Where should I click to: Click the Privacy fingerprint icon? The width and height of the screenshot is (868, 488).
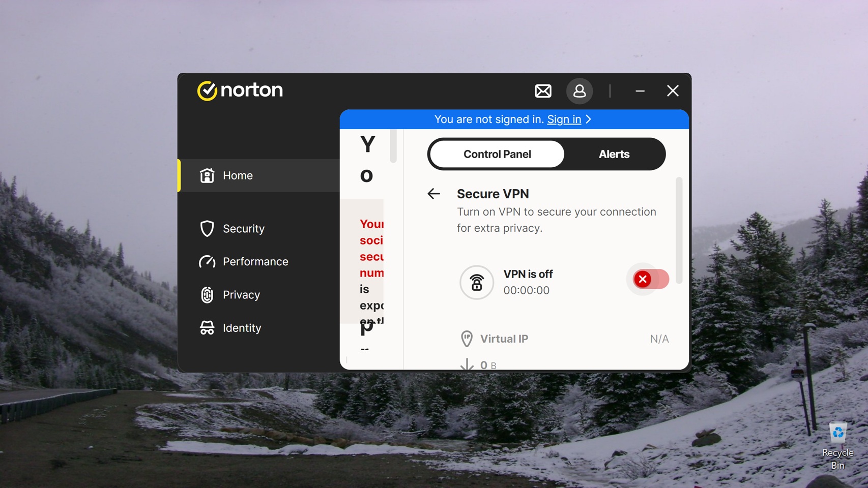tap(207, 295)
